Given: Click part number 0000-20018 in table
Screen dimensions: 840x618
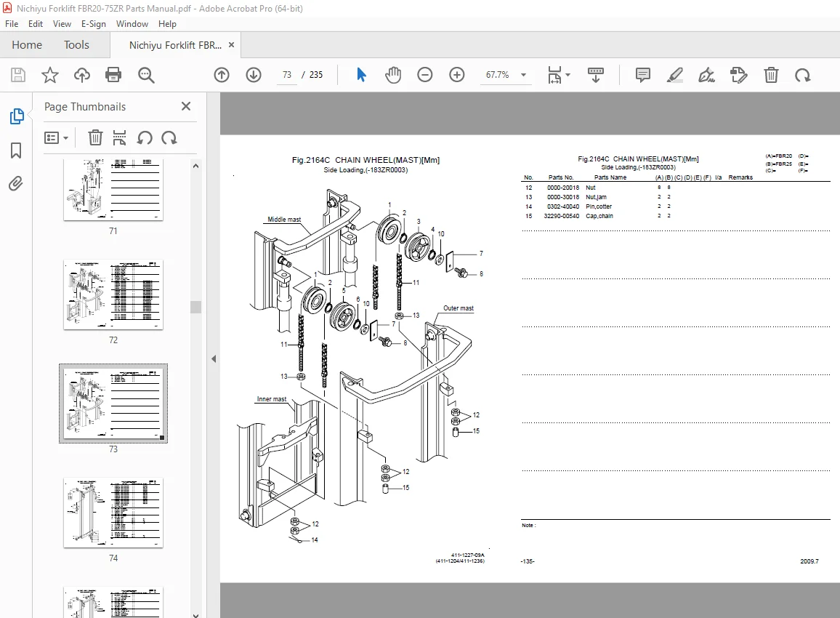Looking at the screenshot, I should [563, 188].
